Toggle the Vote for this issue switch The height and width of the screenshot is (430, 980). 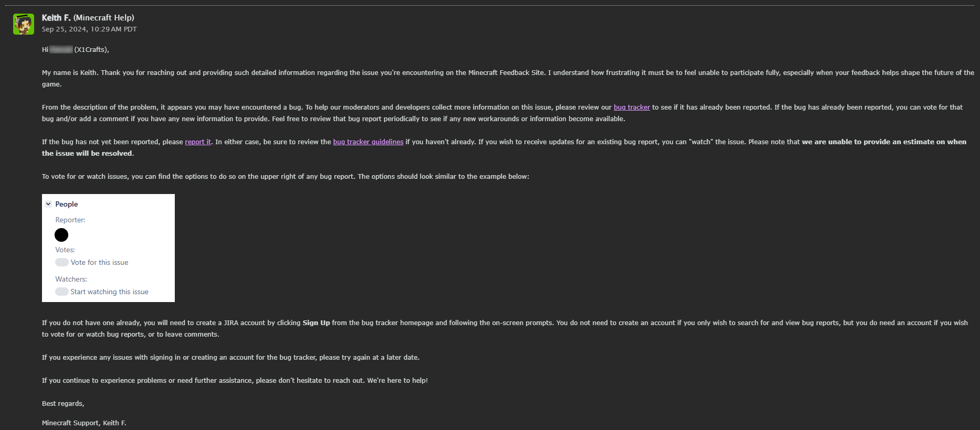coord(62,262)
